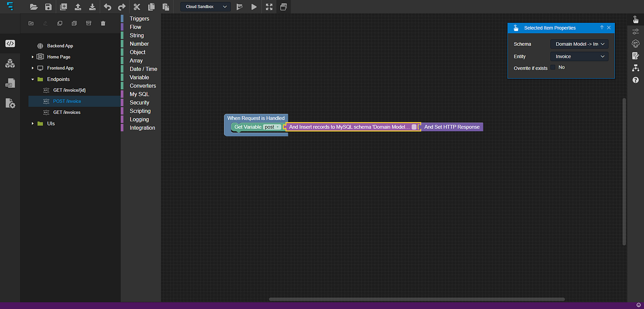Click the trash delete icon in explorer
The width and height of the screenshot is (644, 309).
point(103,23)
